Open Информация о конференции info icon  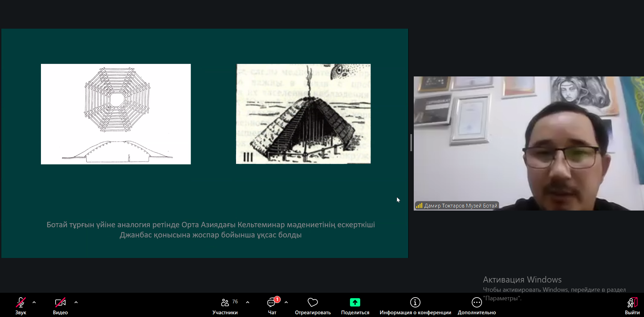click(415, 302)
